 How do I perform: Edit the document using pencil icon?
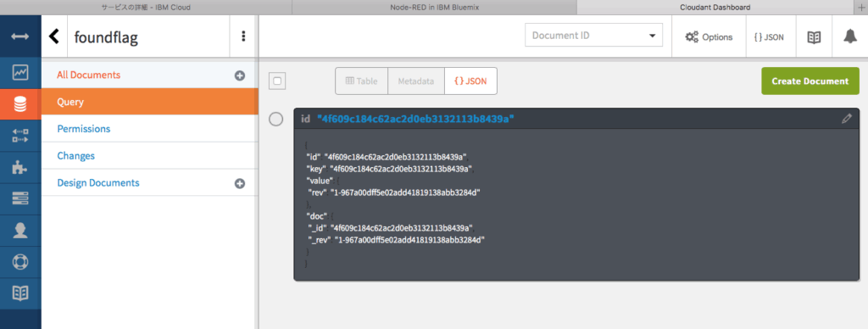(x=847, y=119)
